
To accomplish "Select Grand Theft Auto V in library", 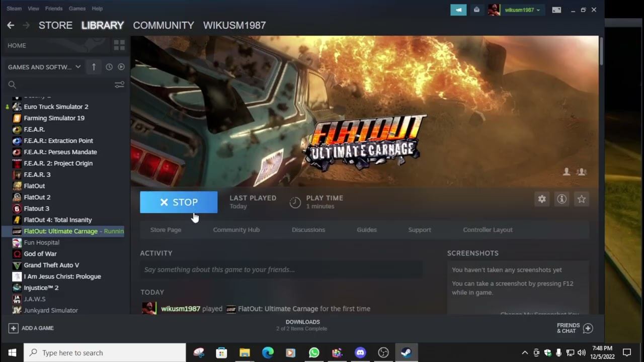I will click(x=51, y=265).
